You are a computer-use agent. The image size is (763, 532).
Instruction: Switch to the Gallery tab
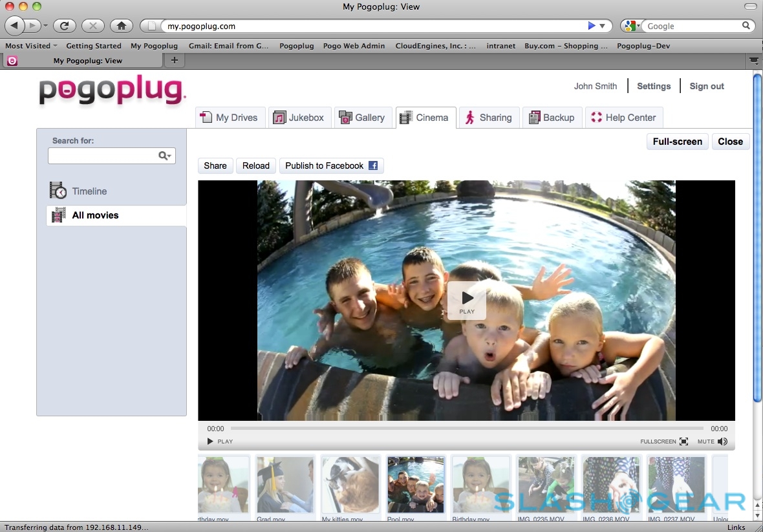click(x=362, y=118)
